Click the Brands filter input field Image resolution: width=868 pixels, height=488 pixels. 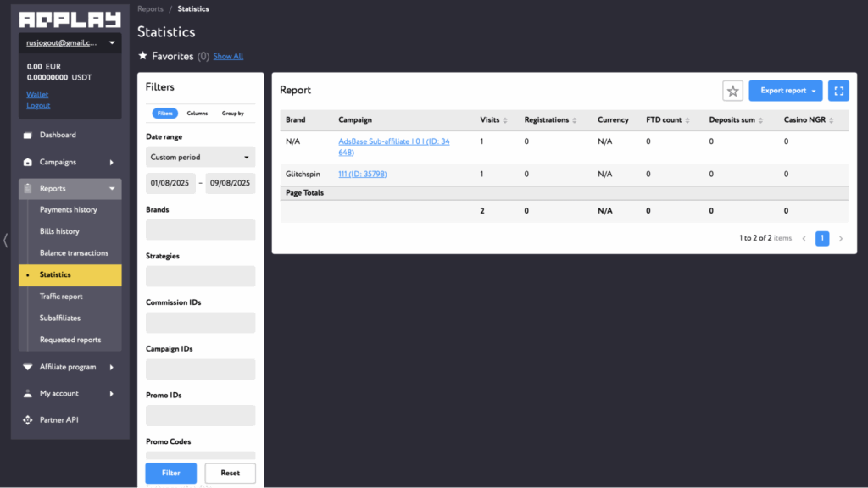[200, 230]
